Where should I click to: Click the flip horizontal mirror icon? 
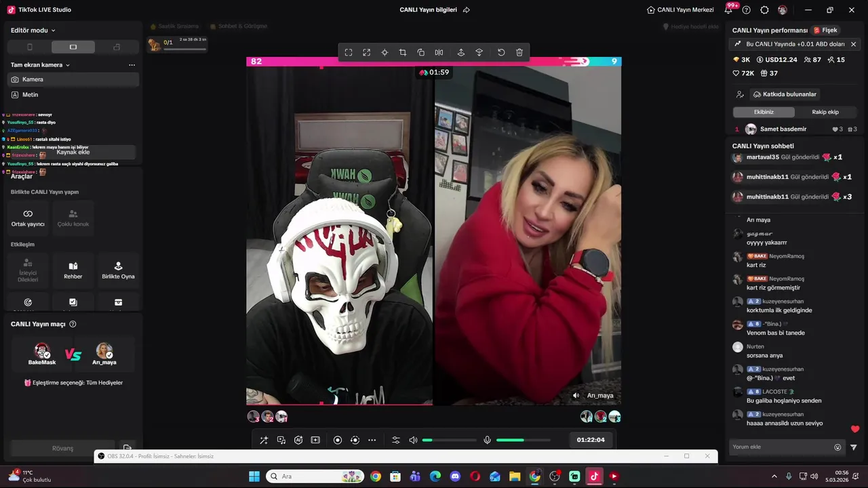click(x=439, y=52)
